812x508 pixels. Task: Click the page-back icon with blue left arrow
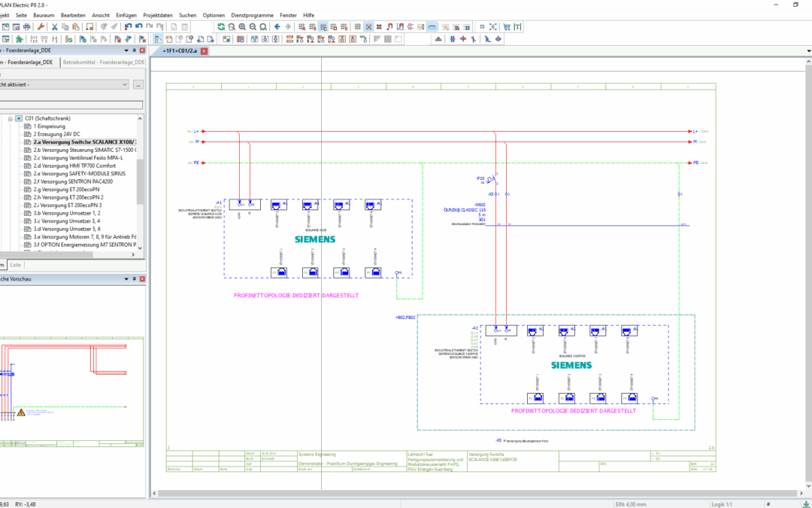tap(201, 39)
